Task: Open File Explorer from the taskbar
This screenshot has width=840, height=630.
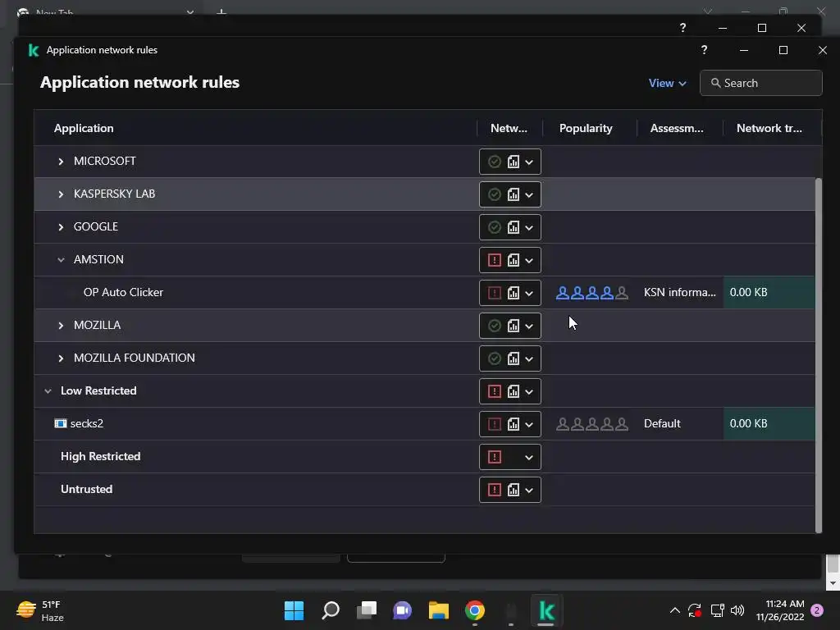Action: point(438,610)
